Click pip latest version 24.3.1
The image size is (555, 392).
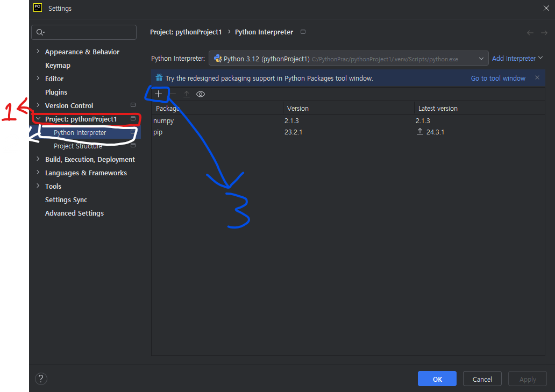(x=435, y=132)
